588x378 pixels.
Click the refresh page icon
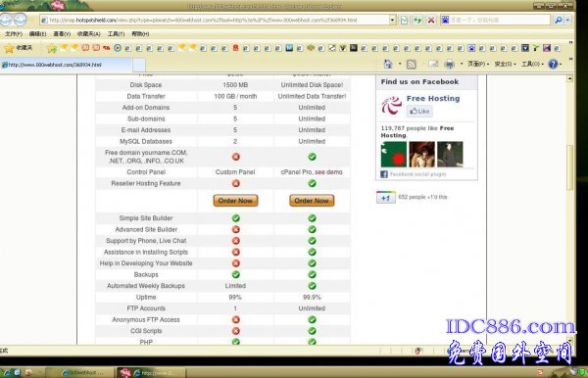click(x=417, y=20)
